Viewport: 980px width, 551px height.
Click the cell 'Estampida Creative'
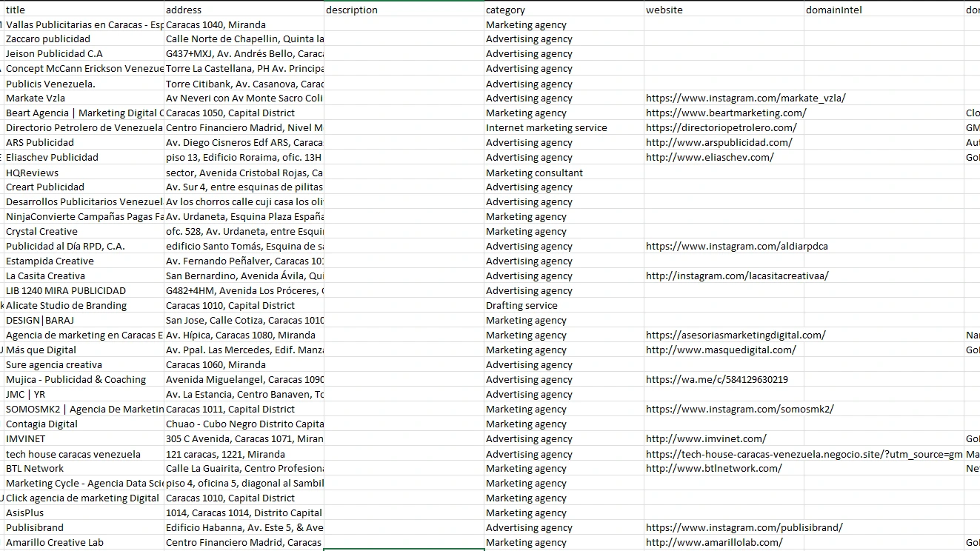pyautogui.click(x=84, y=261)
